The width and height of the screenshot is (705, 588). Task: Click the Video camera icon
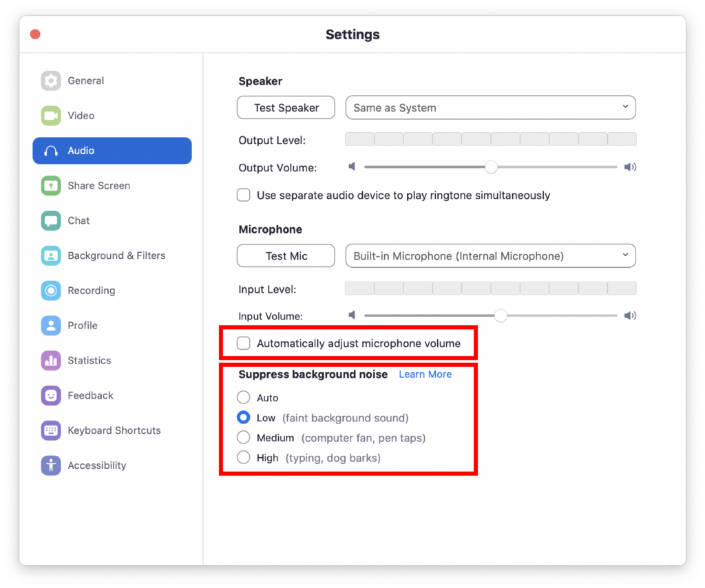pyautogui.click(x=51, y=116)
